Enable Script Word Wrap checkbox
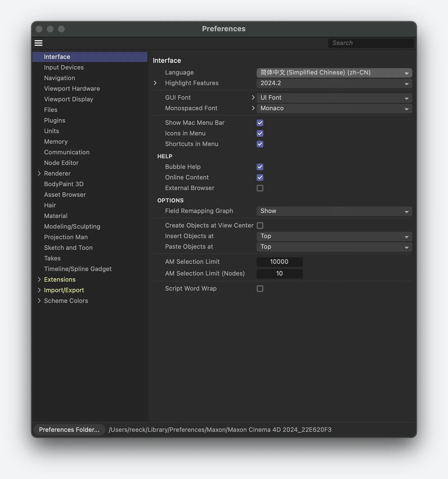Viewport: 448px width, 479px height. pos(260,289)
